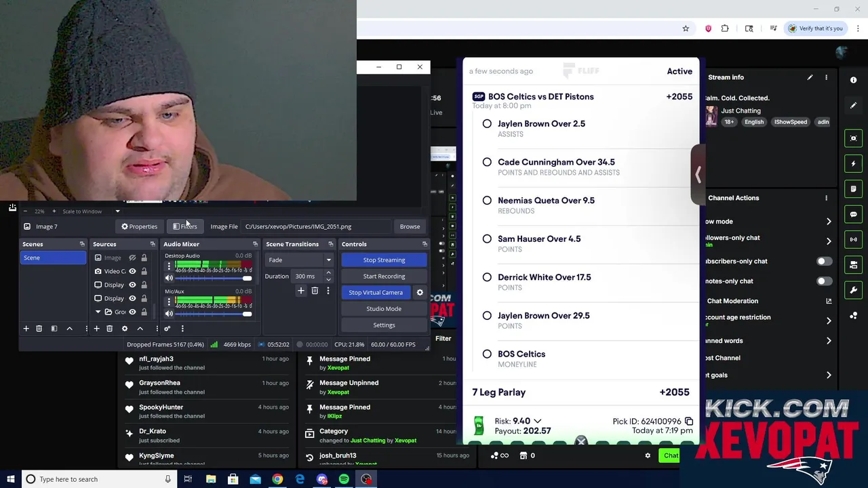Add a new source in Sources dock
Viewport: 868px width, 488px height.
(96, 329)
